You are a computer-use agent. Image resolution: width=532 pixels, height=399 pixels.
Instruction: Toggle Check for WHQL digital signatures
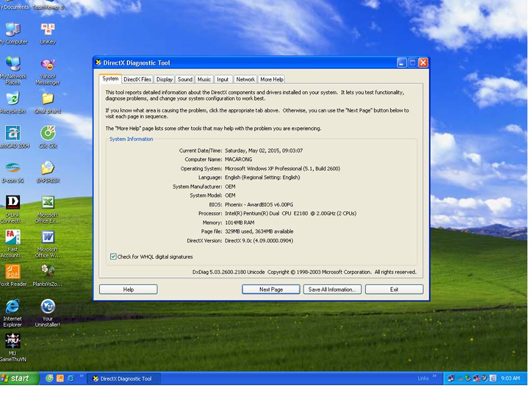pyautogui.click(x=113, y=257)
